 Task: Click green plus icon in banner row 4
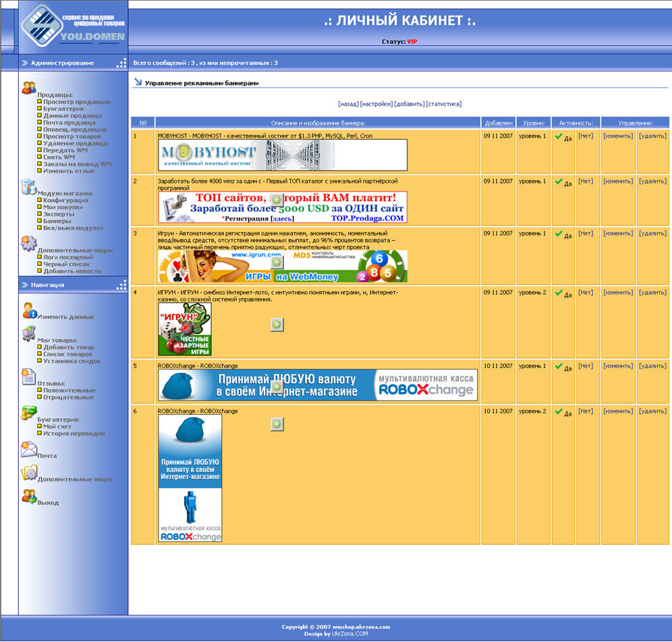[x=277, y=324]
